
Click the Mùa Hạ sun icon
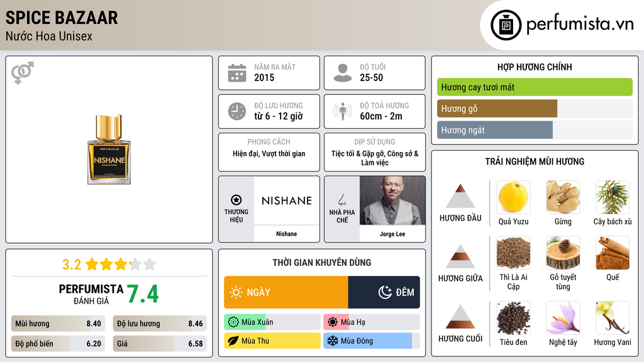[333, 322]
